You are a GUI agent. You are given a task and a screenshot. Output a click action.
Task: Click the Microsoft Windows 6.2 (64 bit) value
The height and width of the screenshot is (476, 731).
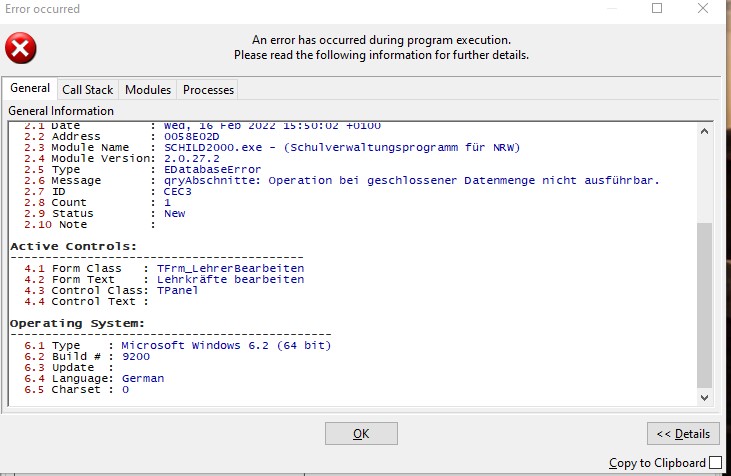226,345
